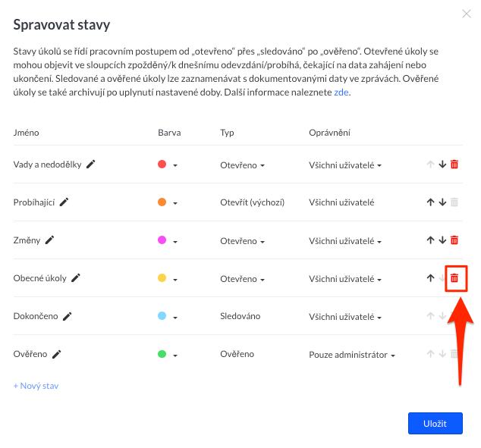This screenshot has height=448, width=481.
Task: Open type dropdown for Vady a nedodělky
Action: (x=242, y=165)
